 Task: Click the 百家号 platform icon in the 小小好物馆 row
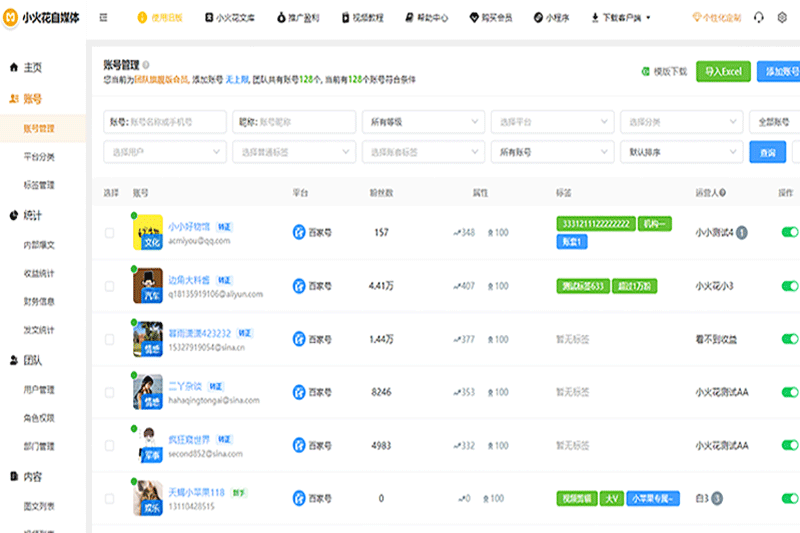point(299,232)
